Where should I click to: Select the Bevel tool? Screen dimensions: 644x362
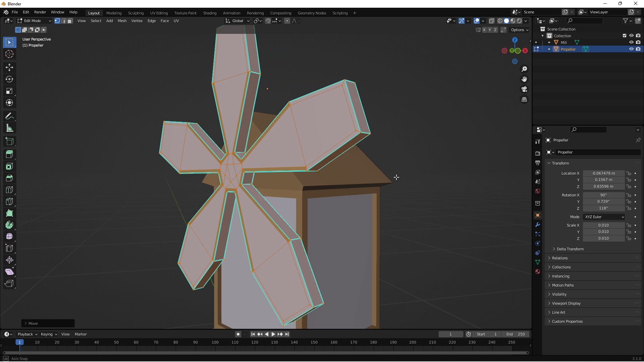coord(9,178)
